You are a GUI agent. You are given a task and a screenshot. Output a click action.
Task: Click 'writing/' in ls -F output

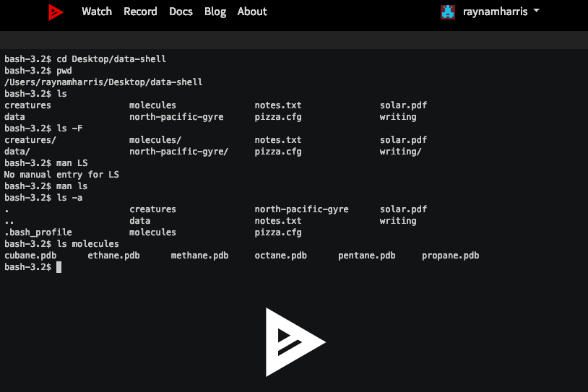(x=400, y=152)
